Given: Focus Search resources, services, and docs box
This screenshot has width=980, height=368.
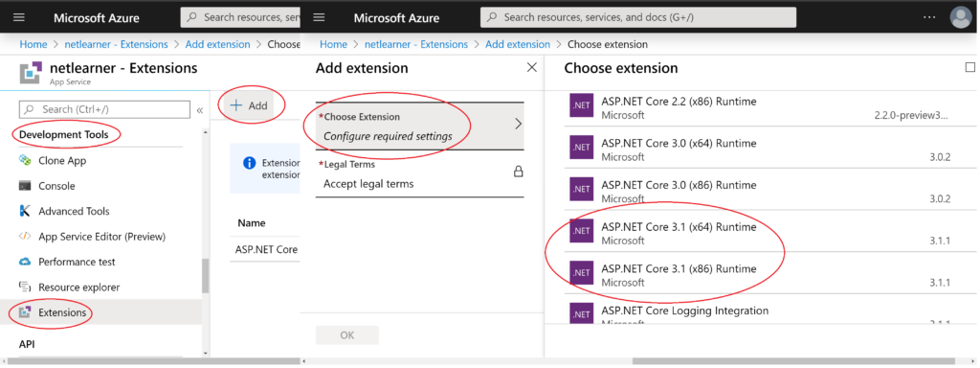Looking at the screenshot, I should 638,17.
